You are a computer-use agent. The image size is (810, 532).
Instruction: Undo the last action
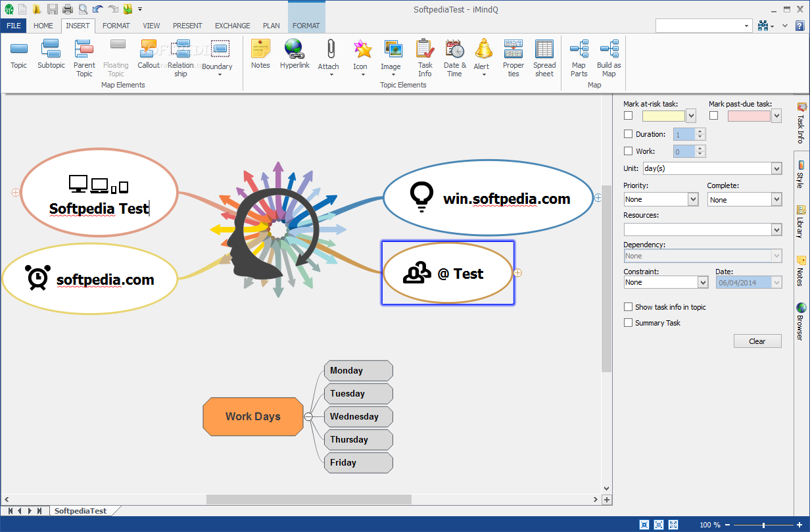coord(97,9)
